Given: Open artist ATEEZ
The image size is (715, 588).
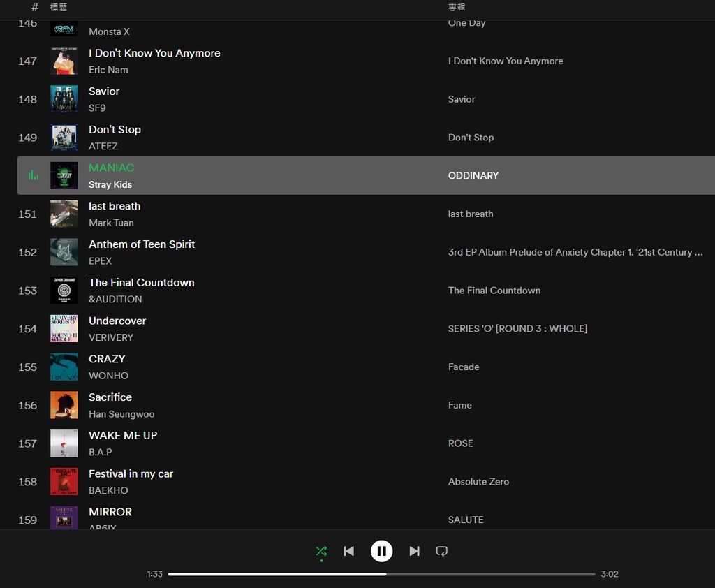Looking at the screenshot, I should pos(103,147).
